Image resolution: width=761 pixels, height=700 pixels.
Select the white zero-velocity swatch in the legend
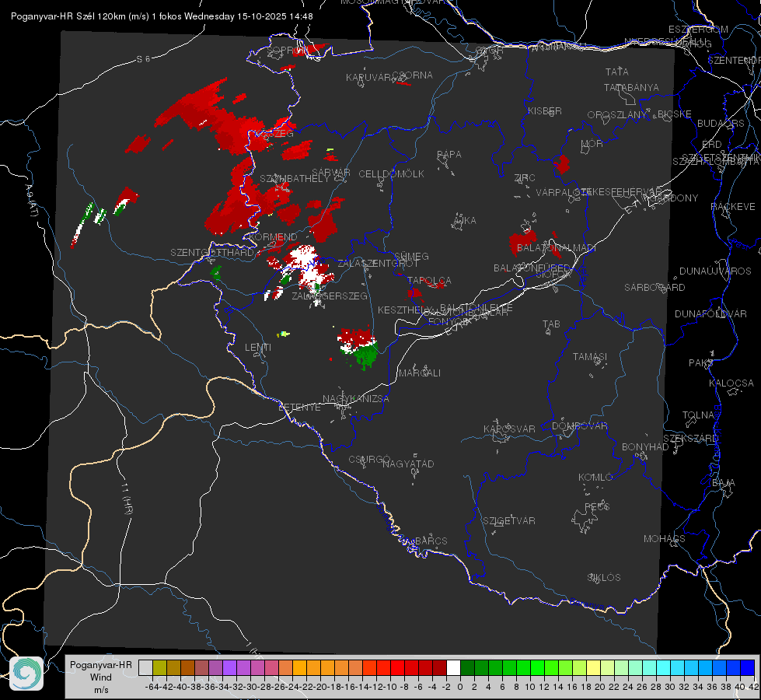[453, 668]
